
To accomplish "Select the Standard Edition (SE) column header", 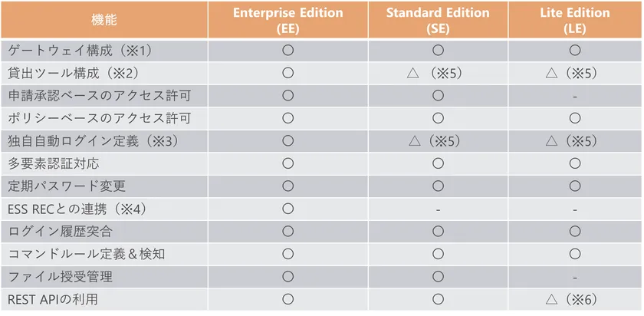I will pyautogui.click(x=437, y=20).
